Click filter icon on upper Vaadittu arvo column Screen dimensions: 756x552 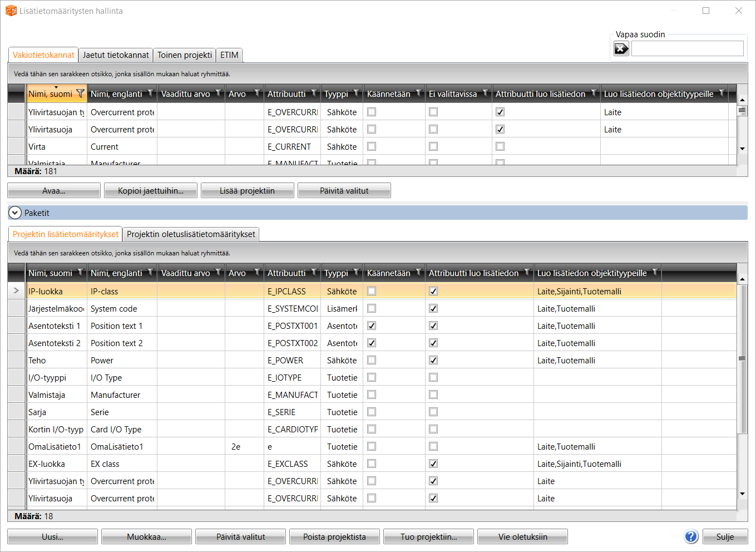point(219,93)
